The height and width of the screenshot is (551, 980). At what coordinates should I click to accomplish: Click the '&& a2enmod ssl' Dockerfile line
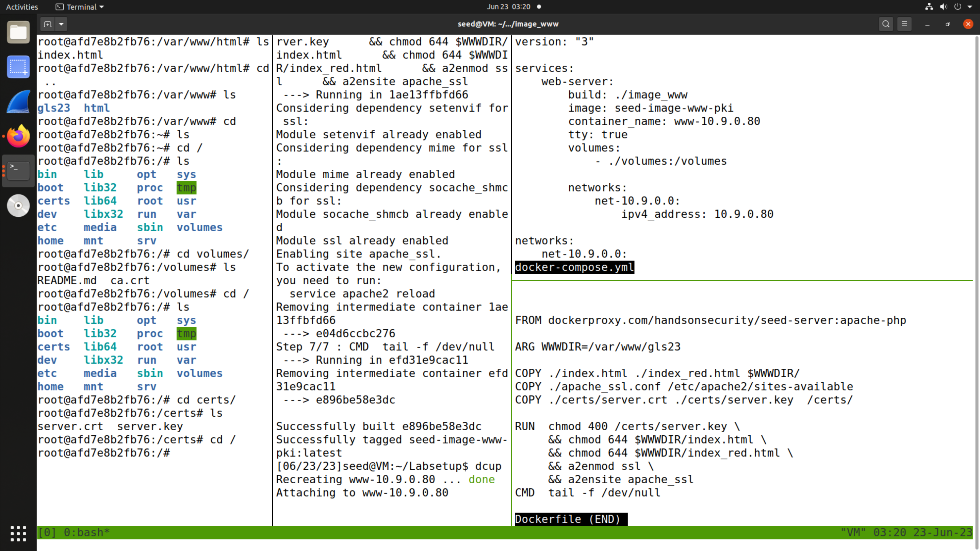pos(601,466)
